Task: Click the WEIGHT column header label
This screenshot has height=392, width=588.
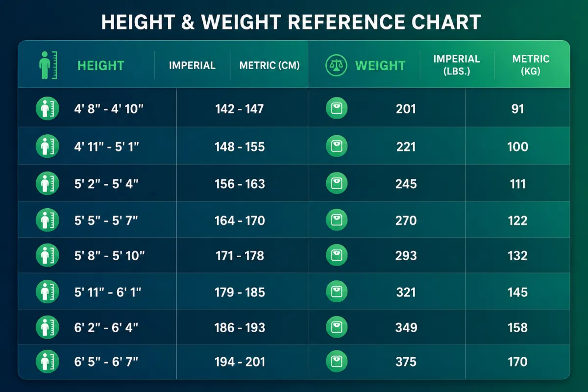Action: (380, 66)
